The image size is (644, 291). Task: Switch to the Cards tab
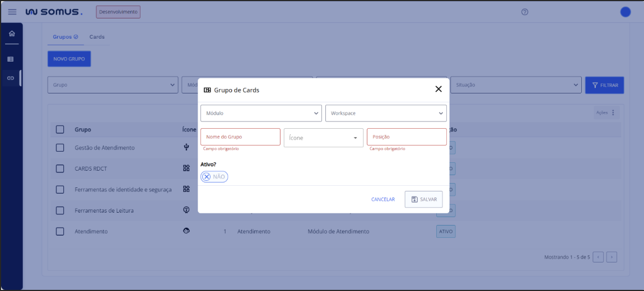point(97,37)
